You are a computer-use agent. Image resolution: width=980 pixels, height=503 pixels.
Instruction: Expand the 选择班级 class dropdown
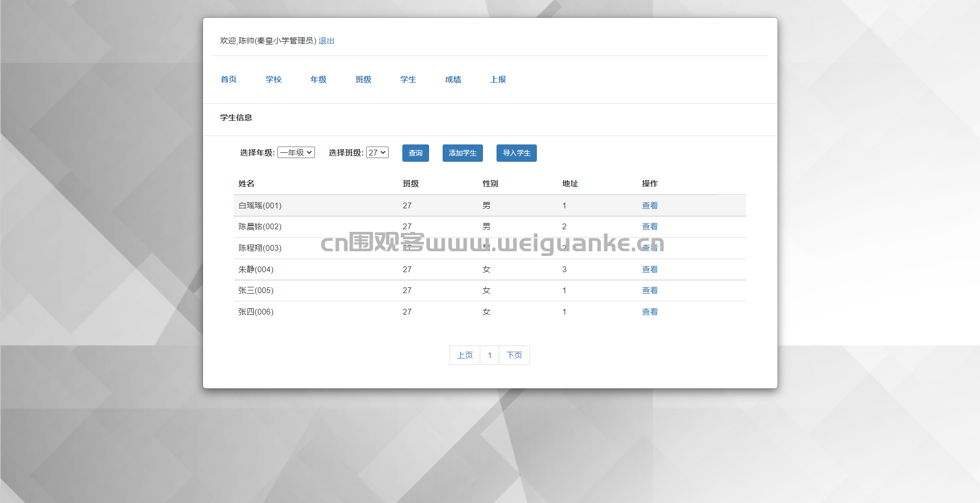(x=377, y=152)
